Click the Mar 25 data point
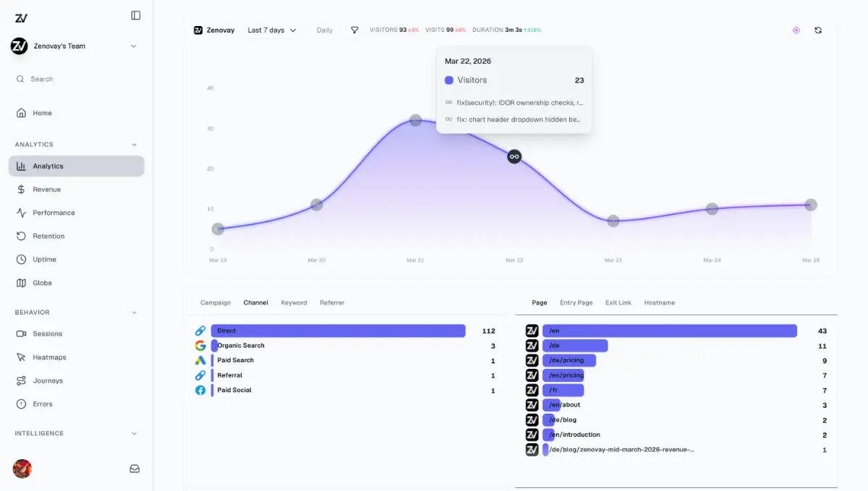This screenshot has height=491, width=868. click(811, 205)
